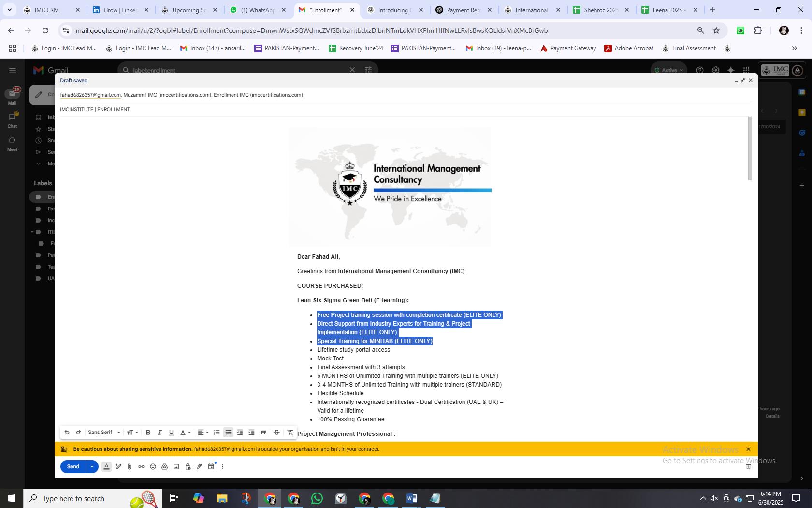Open the tab search dropdown arrow
The image size is (812, 508).
point(9,10)
